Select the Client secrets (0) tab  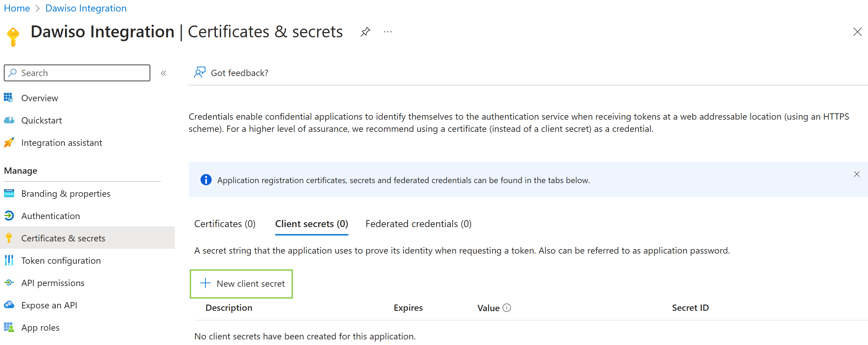[x=311, y=224]
